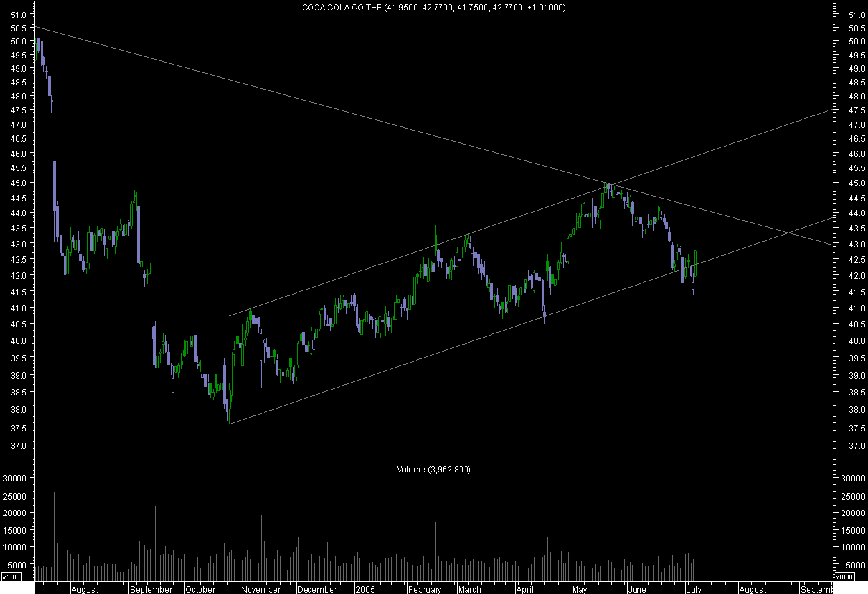
Task: Click the December month label
Action: tap(317, 590)
